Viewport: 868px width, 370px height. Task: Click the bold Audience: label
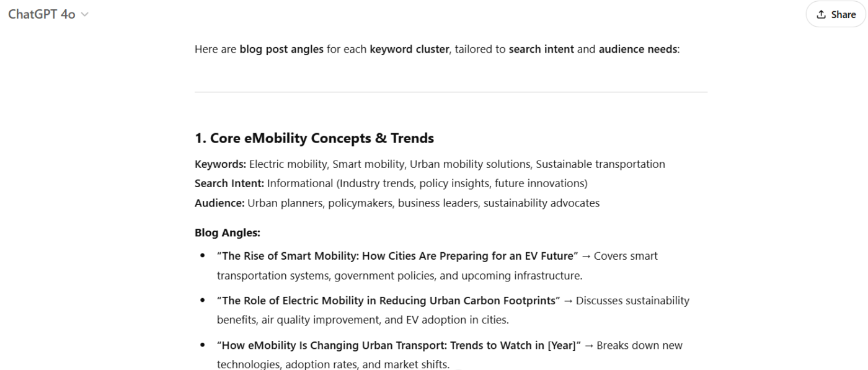tap(219, 203)
